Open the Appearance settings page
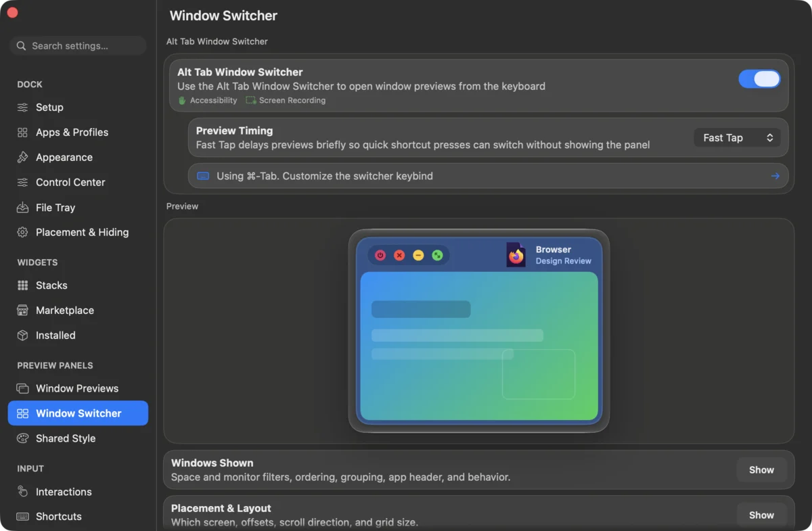 (x=78, y=158)
